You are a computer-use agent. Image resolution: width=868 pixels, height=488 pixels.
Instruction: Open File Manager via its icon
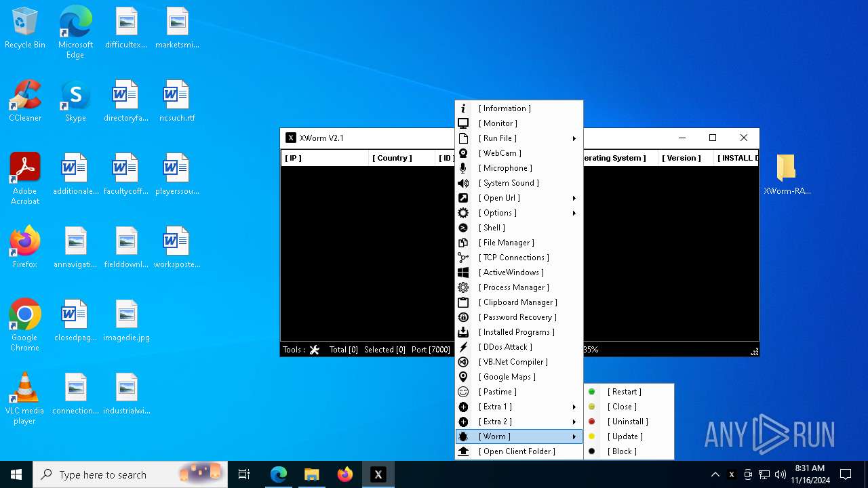click(x=463, y=243)
